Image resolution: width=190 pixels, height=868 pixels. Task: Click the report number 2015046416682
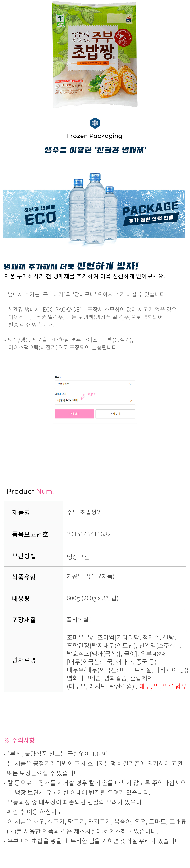tap(89, 534)
